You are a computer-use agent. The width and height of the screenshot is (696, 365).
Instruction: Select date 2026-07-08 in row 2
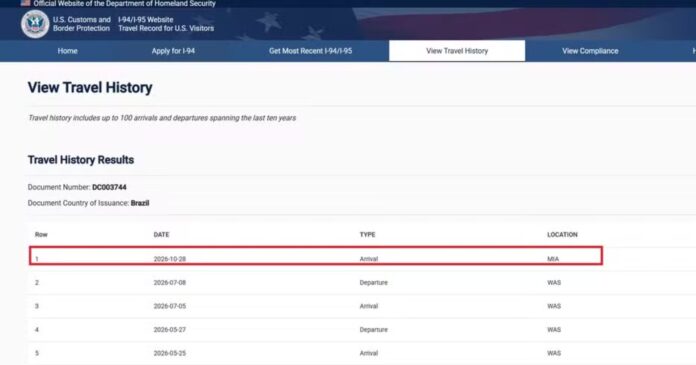tap(170, 282)
